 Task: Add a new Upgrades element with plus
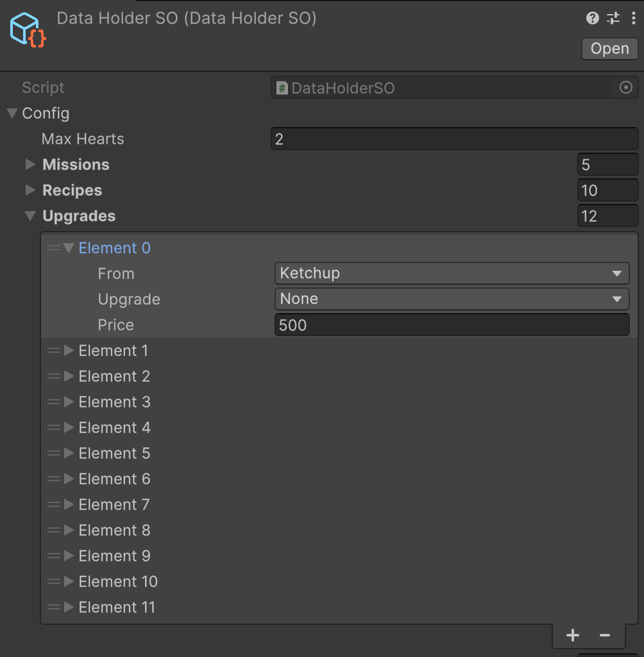pos(572,635)
